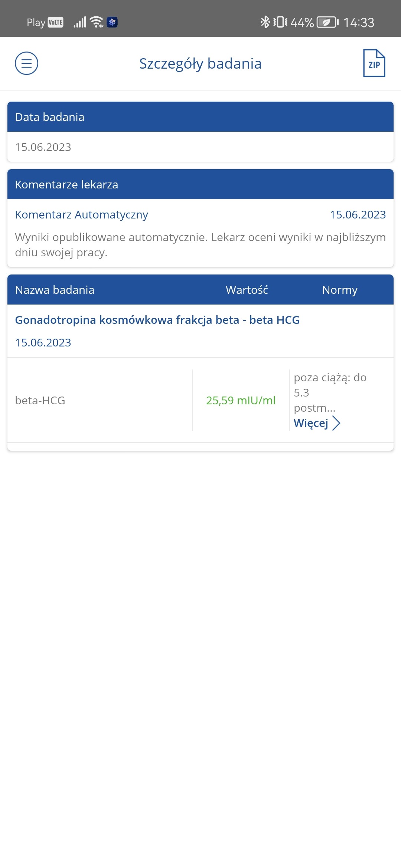
Task: Tap the Wi-Fi signal icon
Action: pos(97,22)
